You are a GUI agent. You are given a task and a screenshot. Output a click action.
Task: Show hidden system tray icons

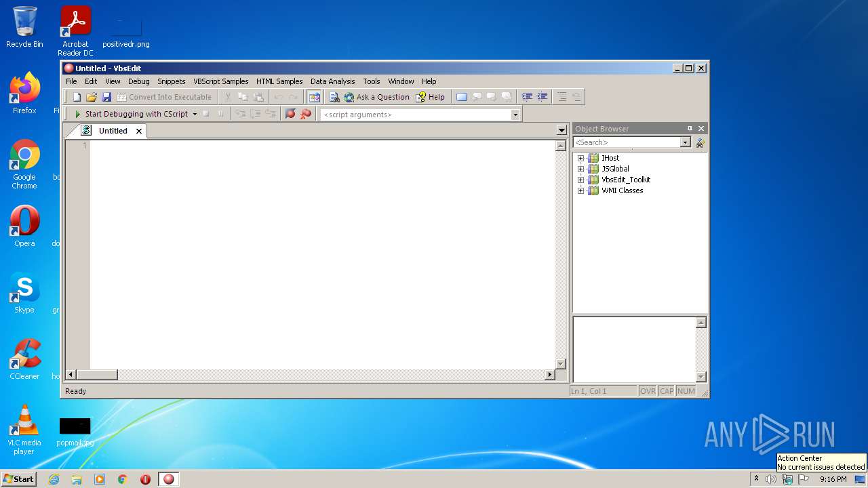click(756, 479)
